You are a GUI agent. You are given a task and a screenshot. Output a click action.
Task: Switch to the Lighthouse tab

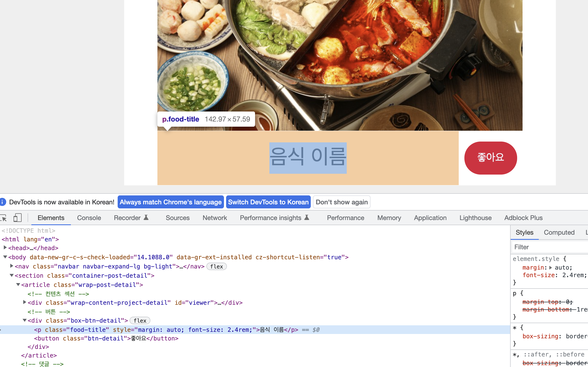click(x=475, y=218)
